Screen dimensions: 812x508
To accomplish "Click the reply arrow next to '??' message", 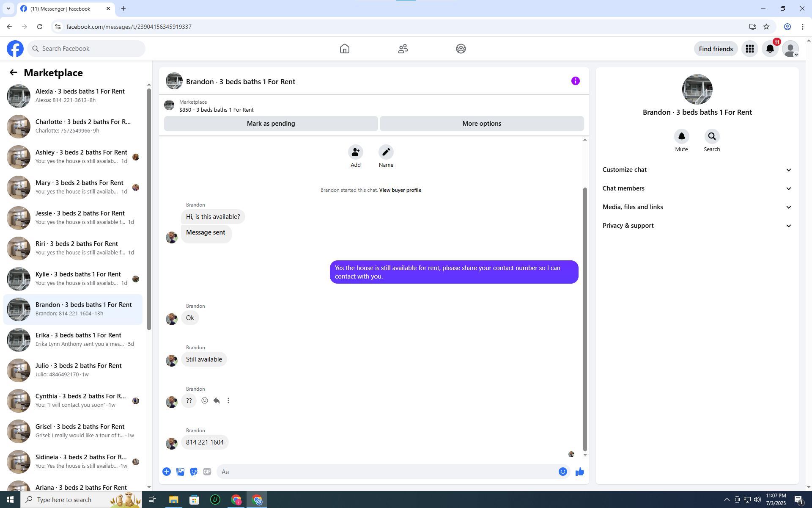I will coord(217,400).
